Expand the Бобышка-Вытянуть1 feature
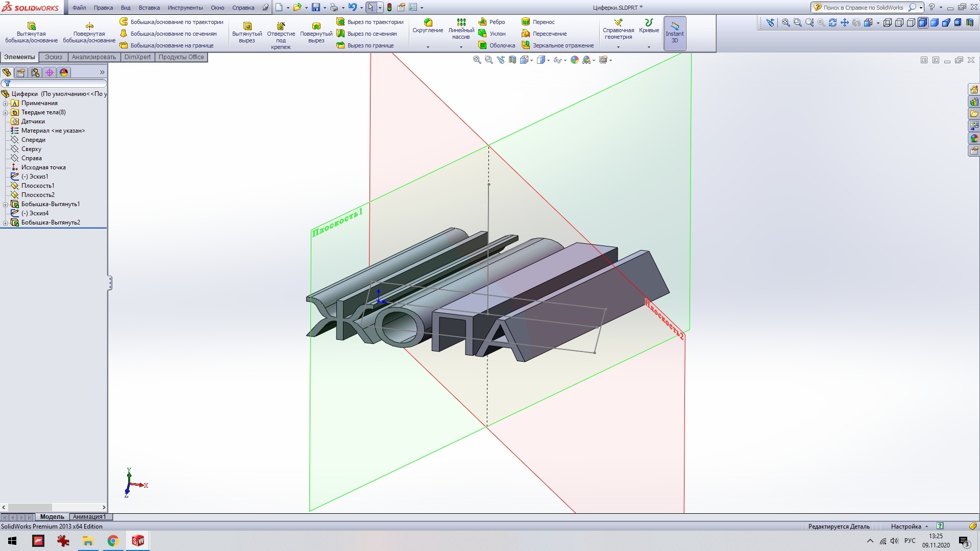This screenshot has width=980, height=551. click(x=5, y=204)
